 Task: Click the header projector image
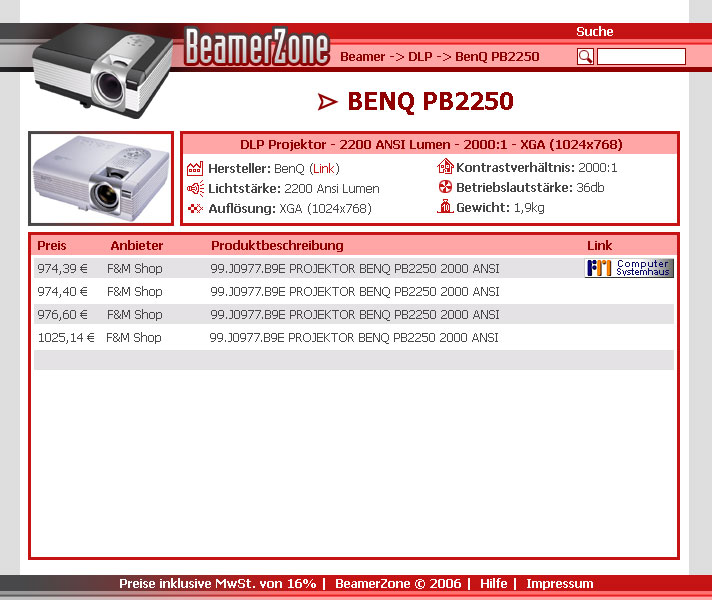[102, 70]
